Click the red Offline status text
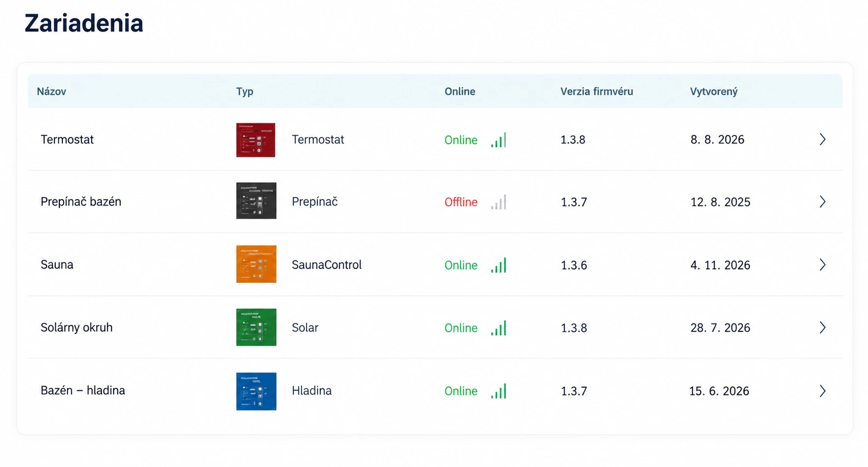Image resolution: width=868 pixels, height=467 pixels. click(x=461, y=202)
